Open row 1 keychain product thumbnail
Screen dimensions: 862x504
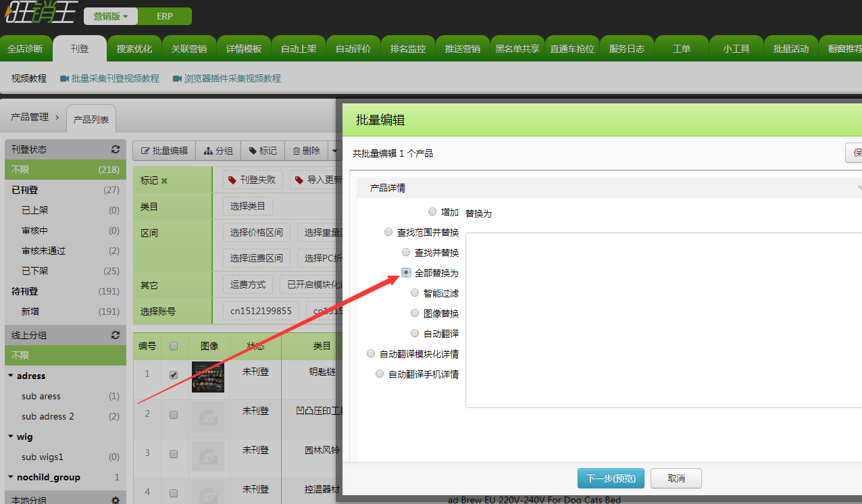208,377
